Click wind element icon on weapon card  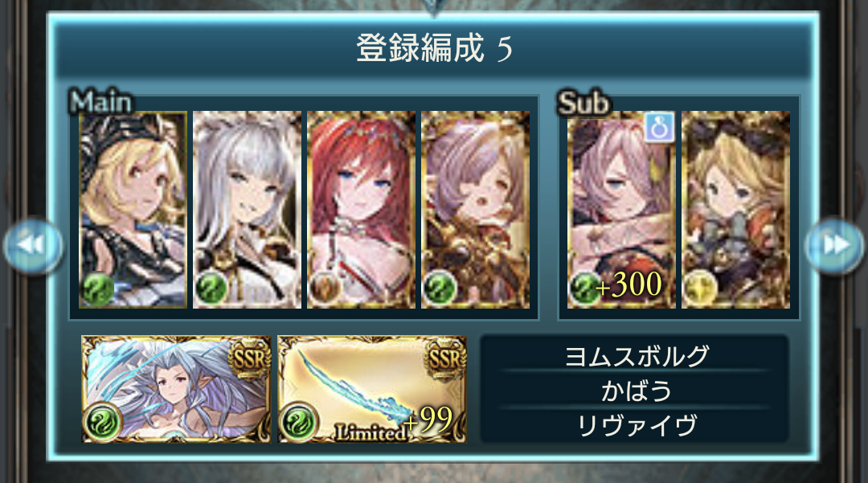pyautogui.click(x=299, y=422)
